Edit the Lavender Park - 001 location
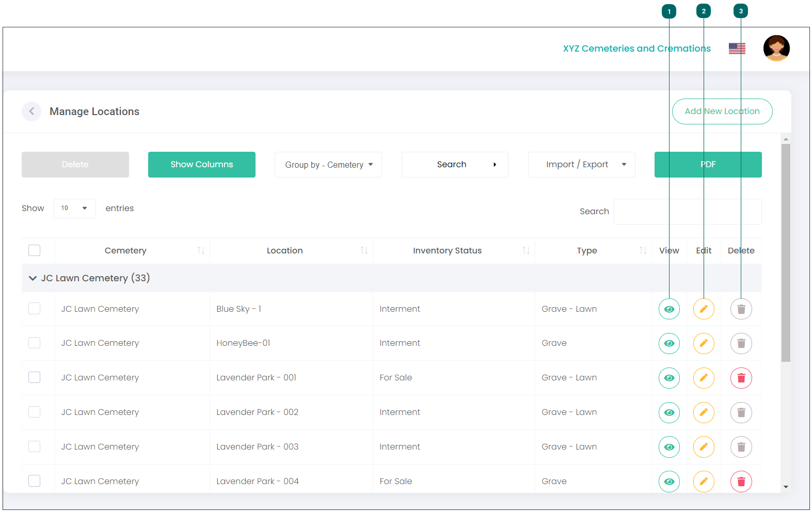 point(704,378)
